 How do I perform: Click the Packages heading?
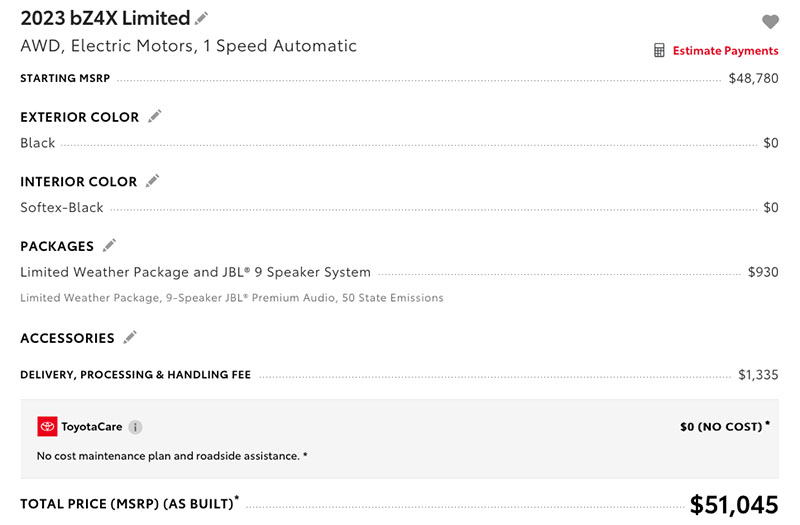pos(57,246)
